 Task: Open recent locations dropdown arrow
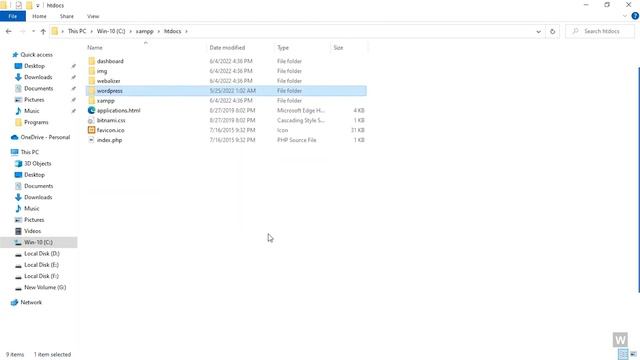click(33, 31)
